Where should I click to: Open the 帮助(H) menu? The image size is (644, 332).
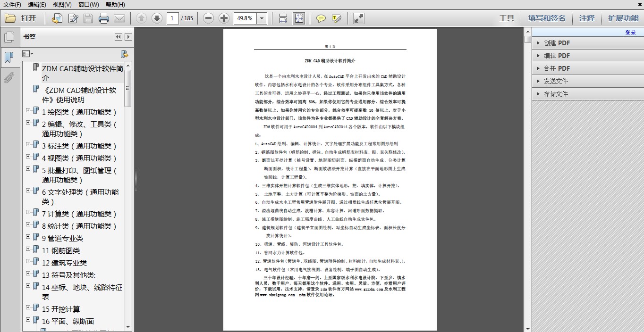(x=115, y=4)
